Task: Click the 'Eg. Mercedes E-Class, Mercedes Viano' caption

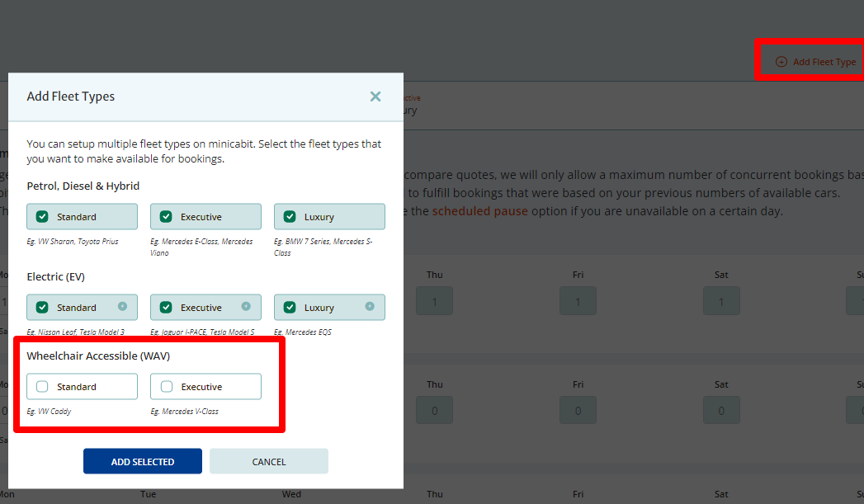Action: click(x=201, y=247)
